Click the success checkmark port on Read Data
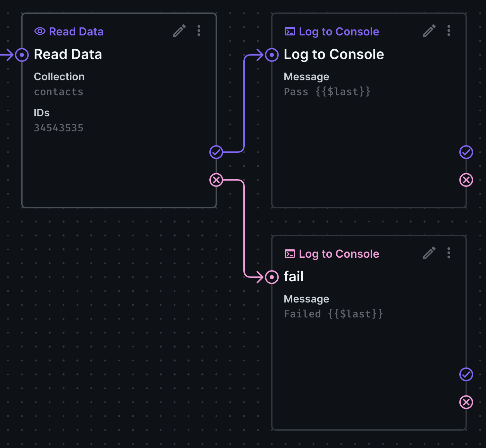Image resolution: width=486 pixels, height=448 pixels. (216, 152)
